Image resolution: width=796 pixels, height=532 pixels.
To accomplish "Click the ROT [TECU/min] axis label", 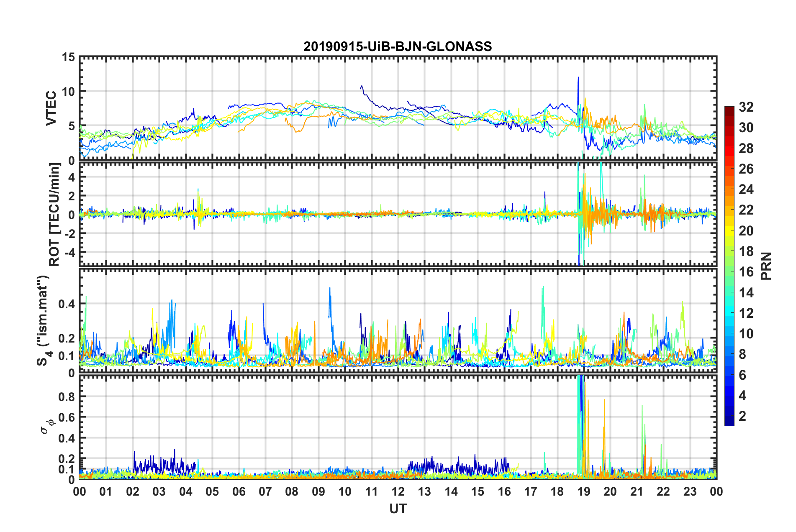I will 54,215.
